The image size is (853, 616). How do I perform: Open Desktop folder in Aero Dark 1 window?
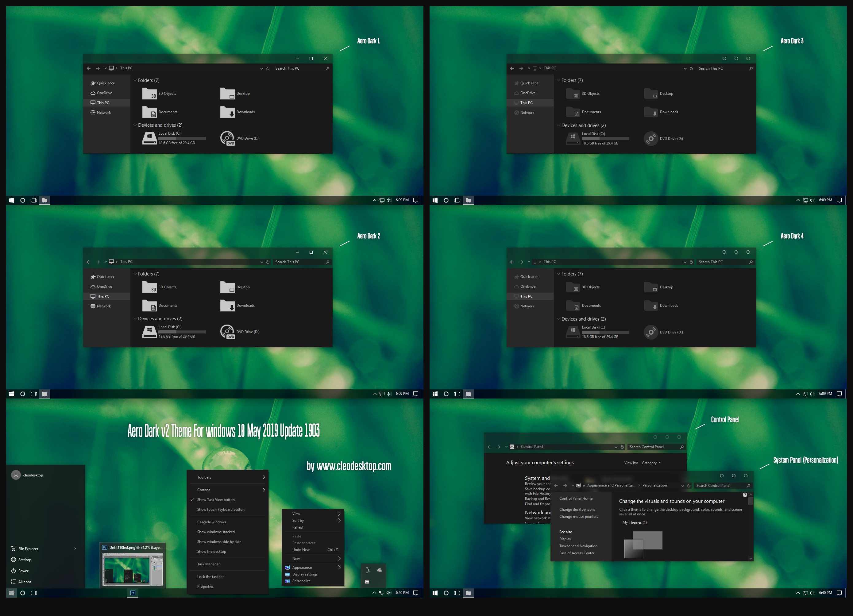(235, 94)
